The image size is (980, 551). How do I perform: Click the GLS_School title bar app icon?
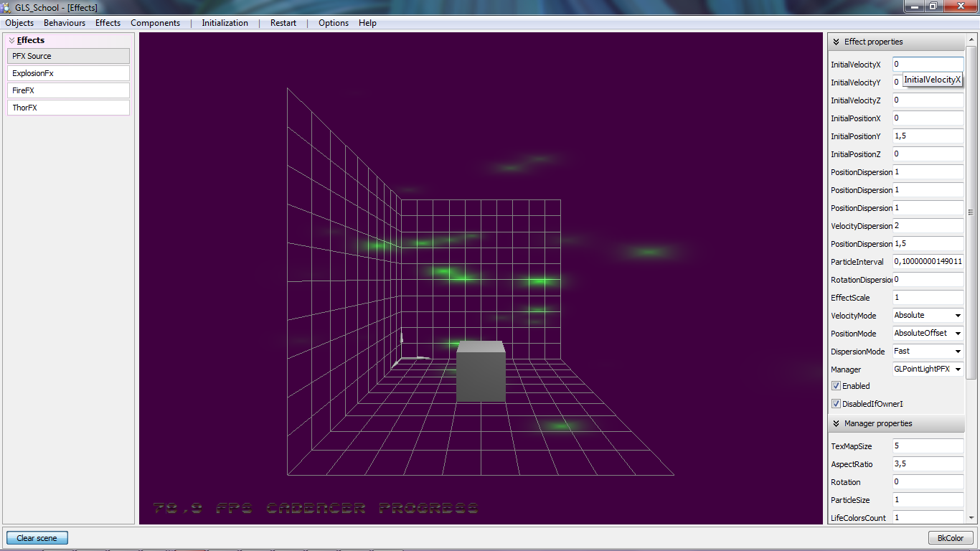click(x=7, y=7)
